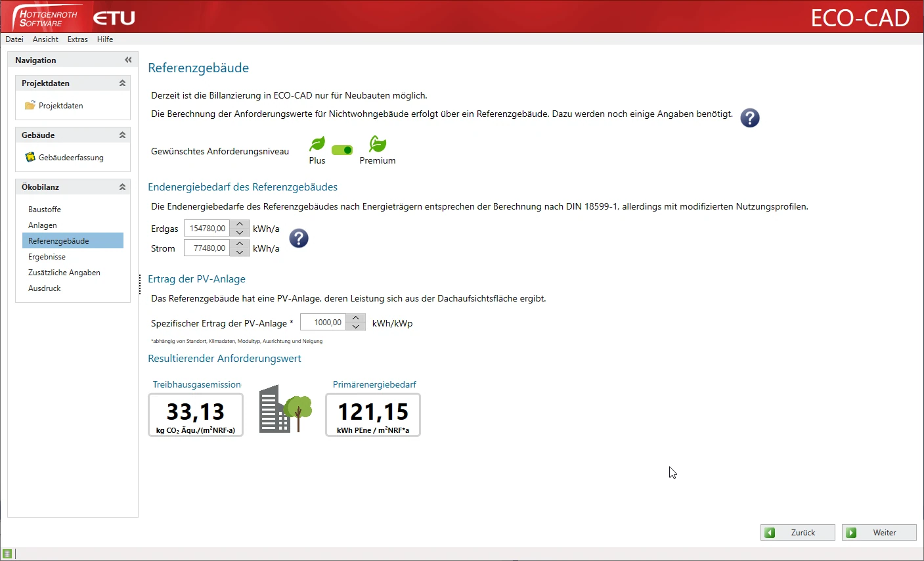Open Projektdaten via its folder icon
The image size is (924, 561).
30,106
